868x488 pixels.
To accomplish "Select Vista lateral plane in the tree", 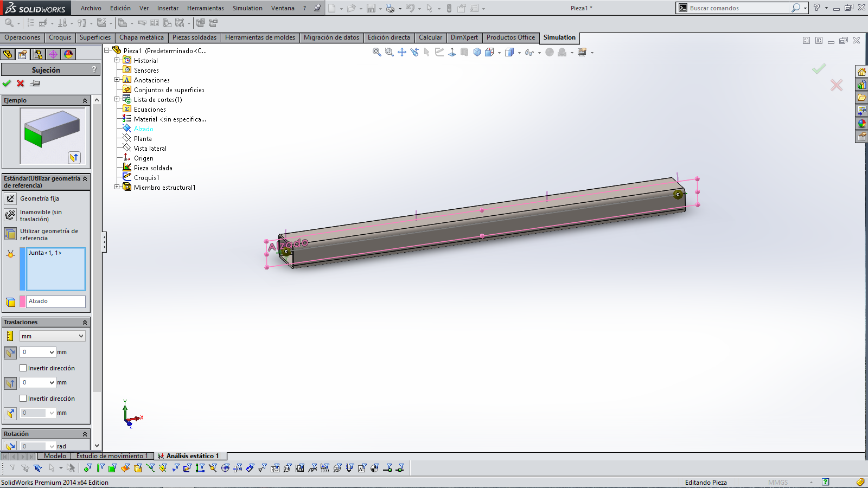I will (150, 149).
